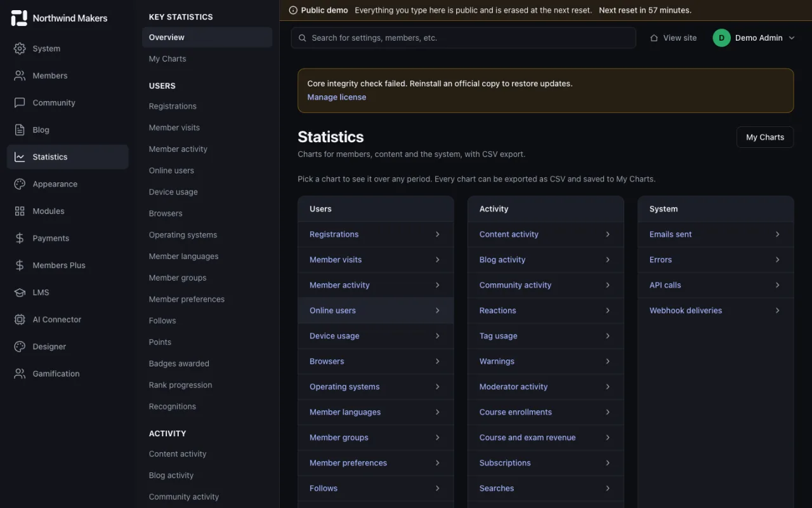Expand the Demo Admin account dropdown arrow
Screen dimensions: 812x508
[x=791, y=38]
